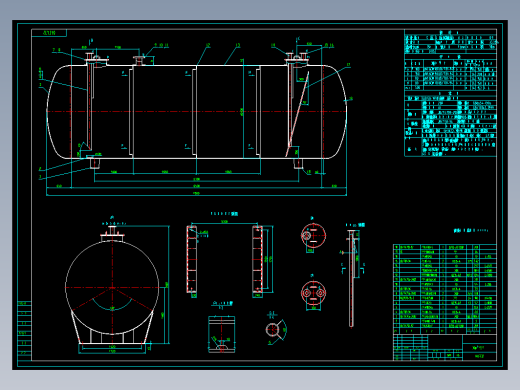Screen dimensions: 520x390
Task: Click the right baffle plate detail drawing
Action: 257,259
